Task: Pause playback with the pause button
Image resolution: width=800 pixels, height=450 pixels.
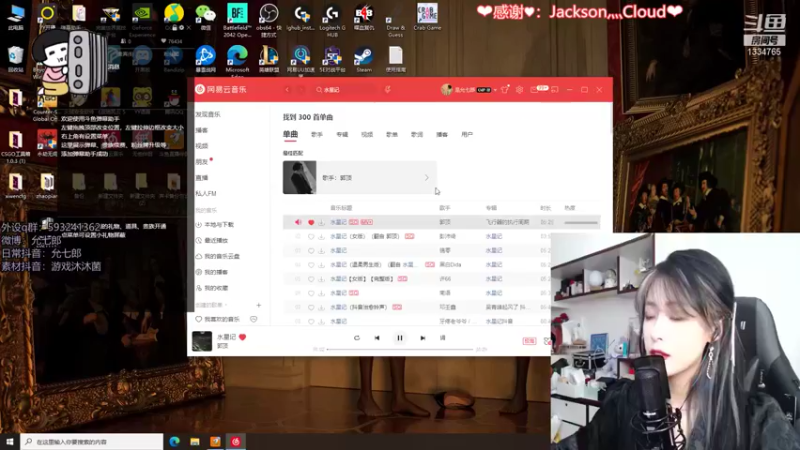Action: pos(399,338)
